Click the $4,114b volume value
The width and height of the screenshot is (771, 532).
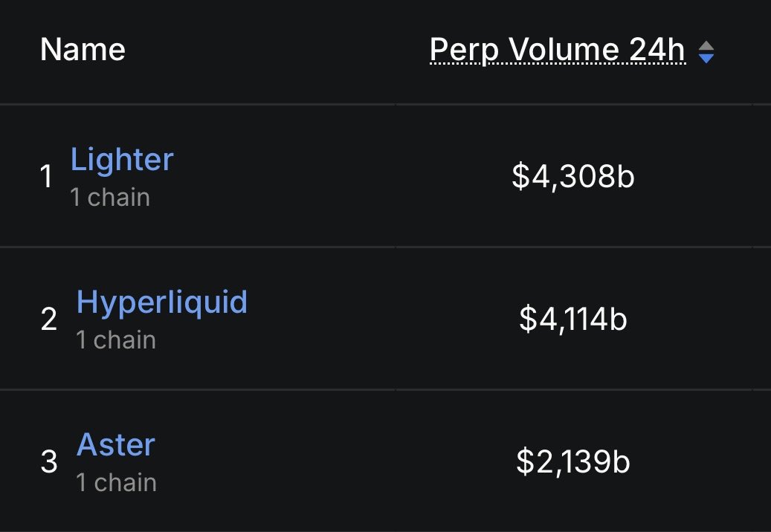[x=572, y=319]
